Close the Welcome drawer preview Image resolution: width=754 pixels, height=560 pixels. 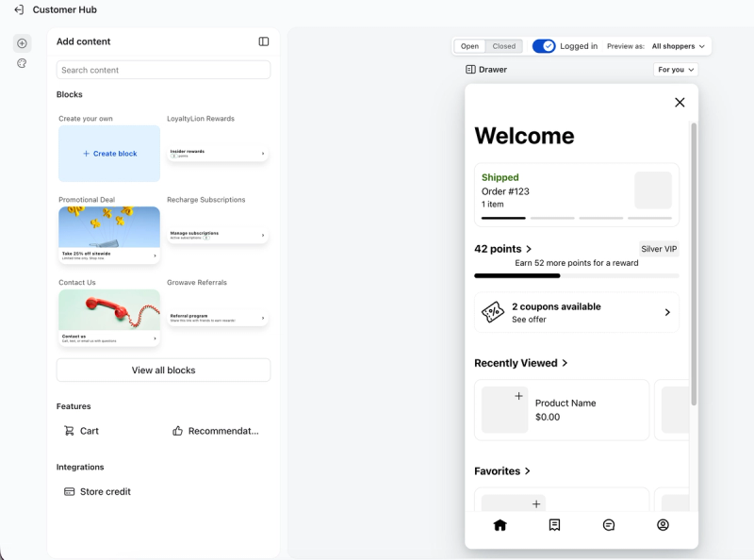(680, 102)
